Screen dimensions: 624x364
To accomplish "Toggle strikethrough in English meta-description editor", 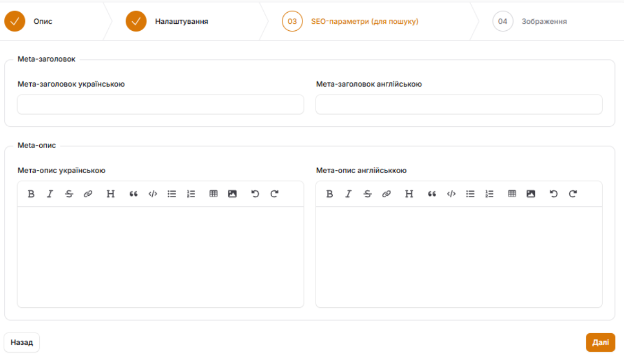I will pyautogui.click(x=368, y=194).
